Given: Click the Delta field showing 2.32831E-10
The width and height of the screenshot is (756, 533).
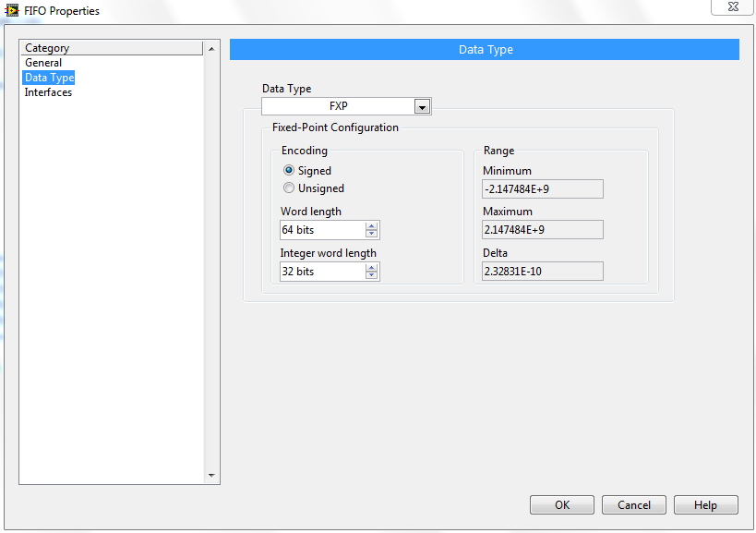Looking at the screenshot, I should (x=543, y=271).
